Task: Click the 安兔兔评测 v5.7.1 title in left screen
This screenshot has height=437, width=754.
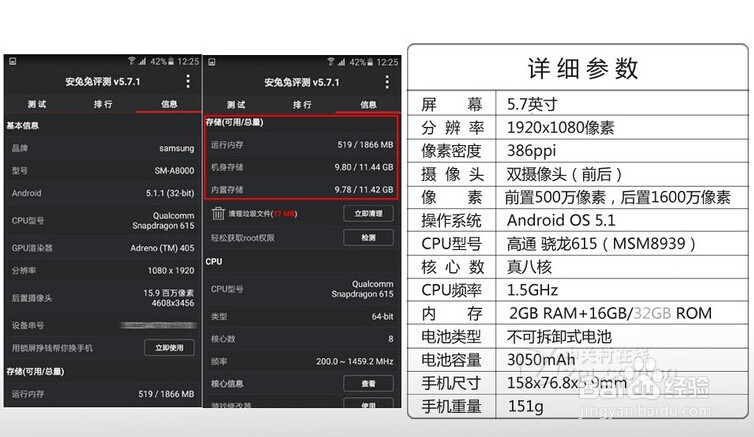Action: (x=102, y=81)
